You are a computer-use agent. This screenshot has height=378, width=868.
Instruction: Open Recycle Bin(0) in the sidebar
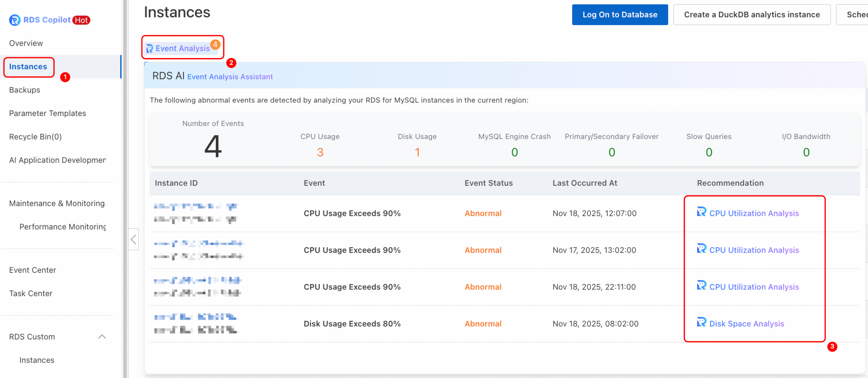pyautogui.click(x=35, y=137)
